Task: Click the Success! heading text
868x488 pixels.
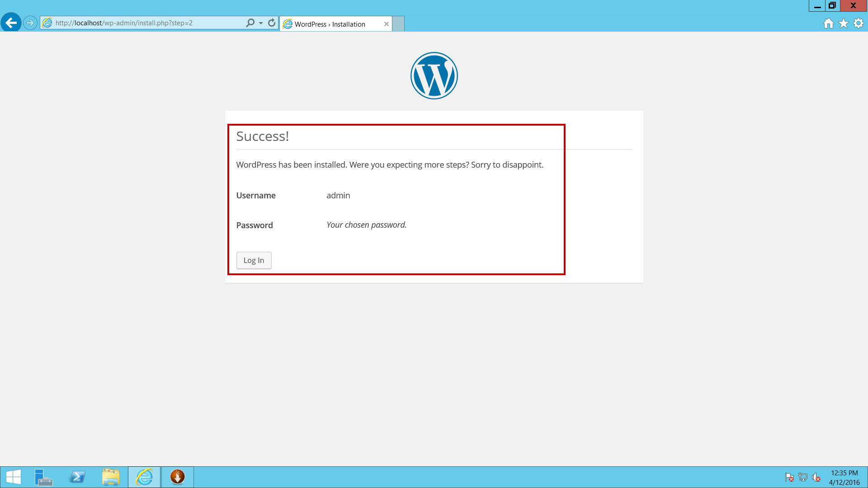Action: (x=262, y=136)
